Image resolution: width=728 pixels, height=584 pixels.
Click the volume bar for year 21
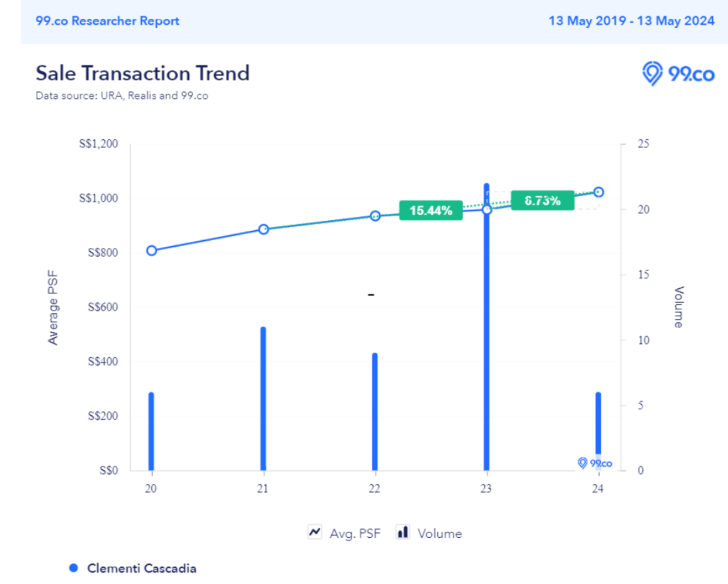263,398
